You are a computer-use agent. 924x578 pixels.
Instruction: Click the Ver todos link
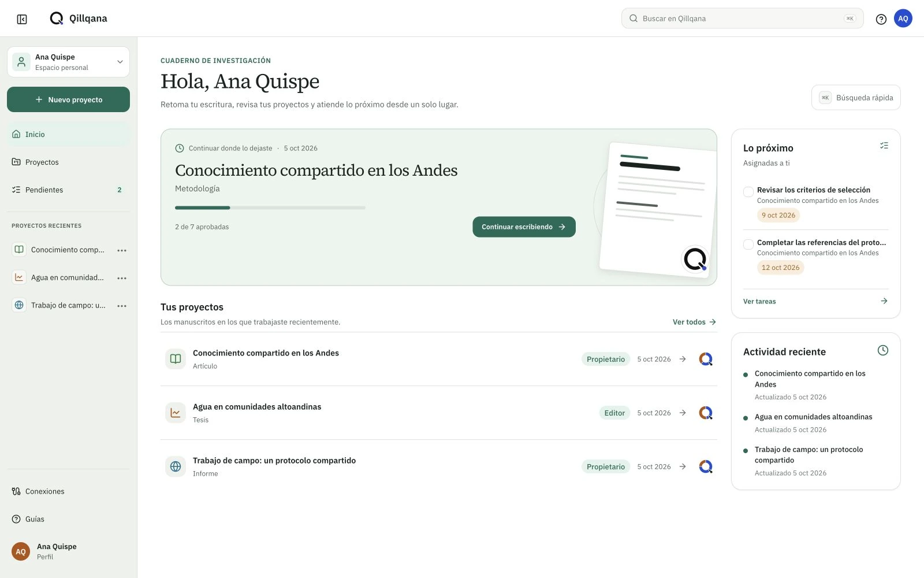coord(694,322)
